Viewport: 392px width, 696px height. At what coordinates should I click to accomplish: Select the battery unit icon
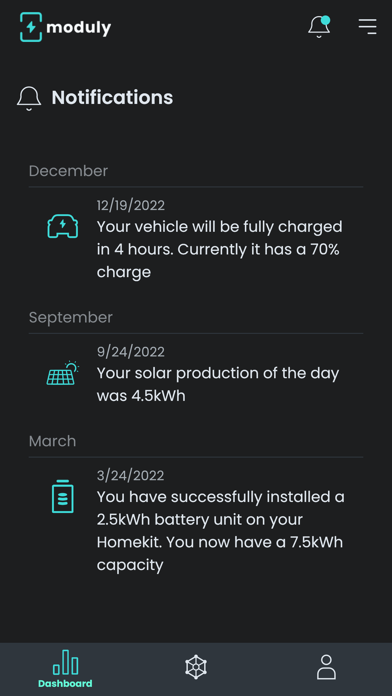pyautogui.click(x=63, y=496)
